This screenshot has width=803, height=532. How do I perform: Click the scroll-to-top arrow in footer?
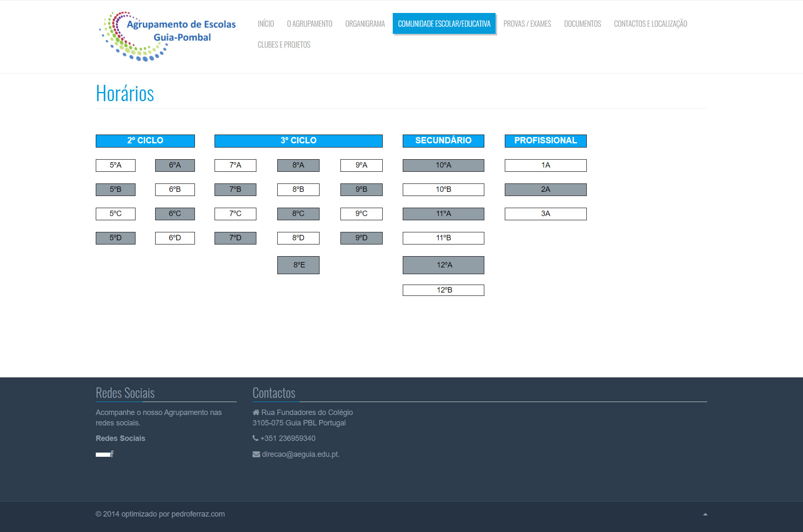click(705, 514)
